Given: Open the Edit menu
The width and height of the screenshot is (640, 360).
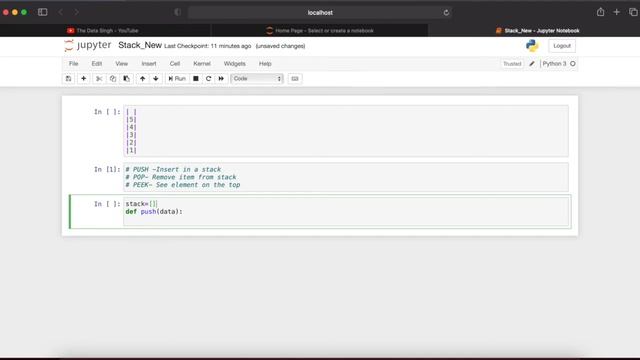Looking at the screenshot, I should pyautogui.click(x=97, y=64).
